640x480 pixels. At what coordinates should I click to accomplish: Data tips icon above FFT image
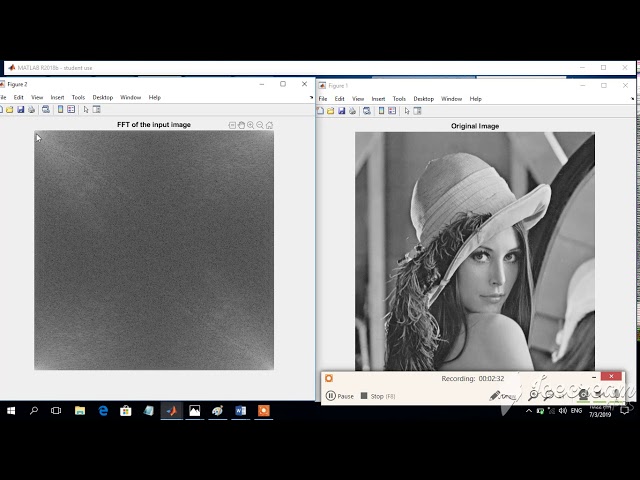[232, 125]
